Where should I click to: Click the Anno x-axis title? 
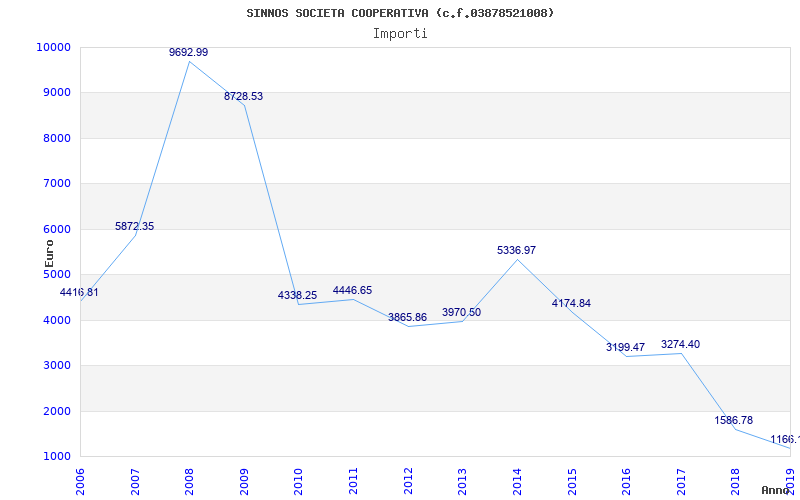[774, 490]
